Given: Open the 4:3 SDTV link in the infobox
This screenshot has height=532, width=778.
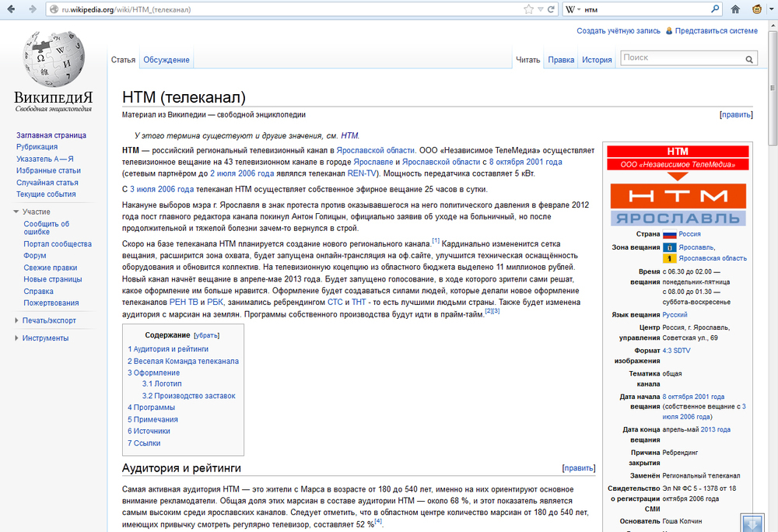Looking at the screenshot, I should (x=676, y=351).
